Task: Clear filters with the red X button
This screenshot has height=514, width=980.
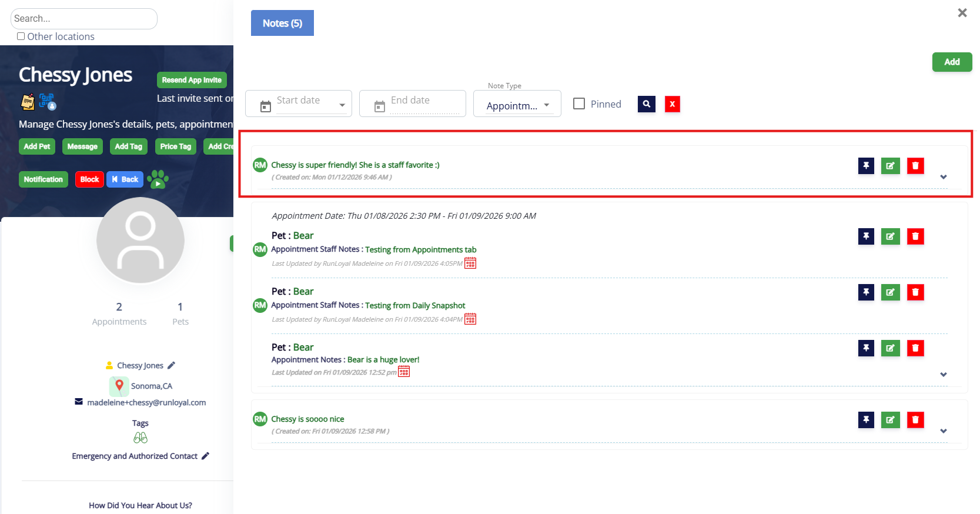Action: [x=673, y=104]
